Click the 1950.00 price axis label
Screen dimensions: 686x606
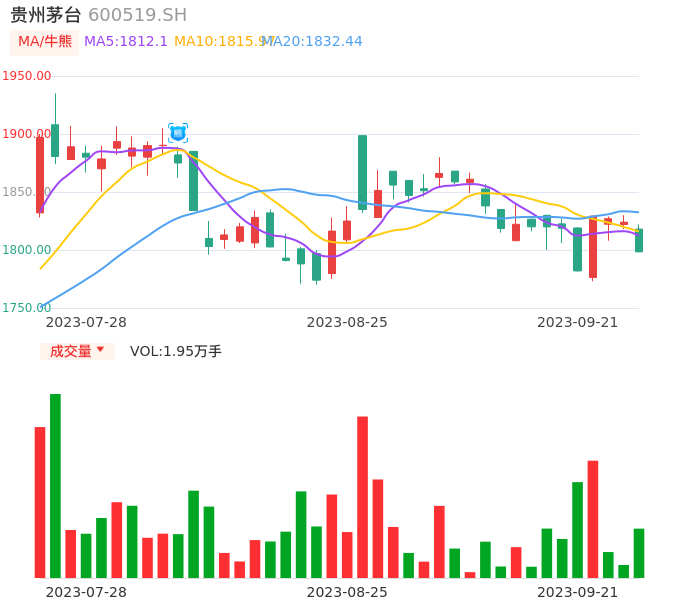point(27,76)
